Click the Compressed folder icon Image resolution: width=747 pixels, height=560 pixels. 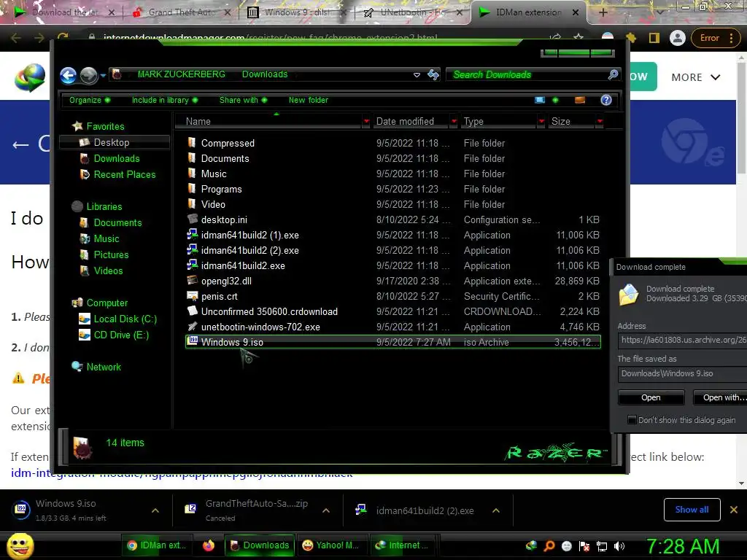(192, 143)
